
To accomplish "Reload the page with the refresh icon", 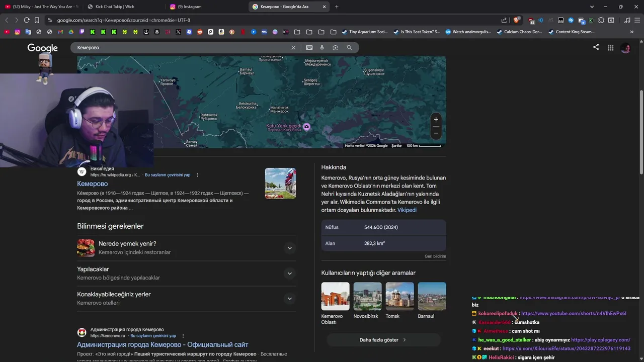I will point(27,20).
